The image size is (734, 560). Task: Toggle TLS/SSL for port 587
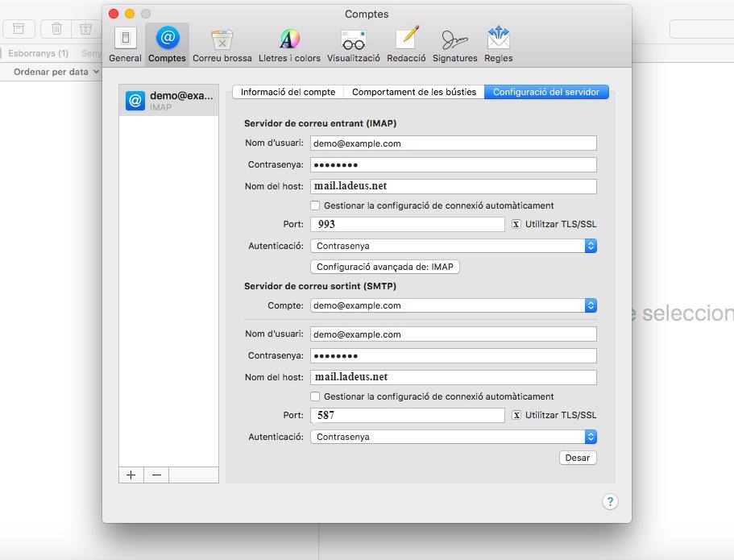click(516, 415)
